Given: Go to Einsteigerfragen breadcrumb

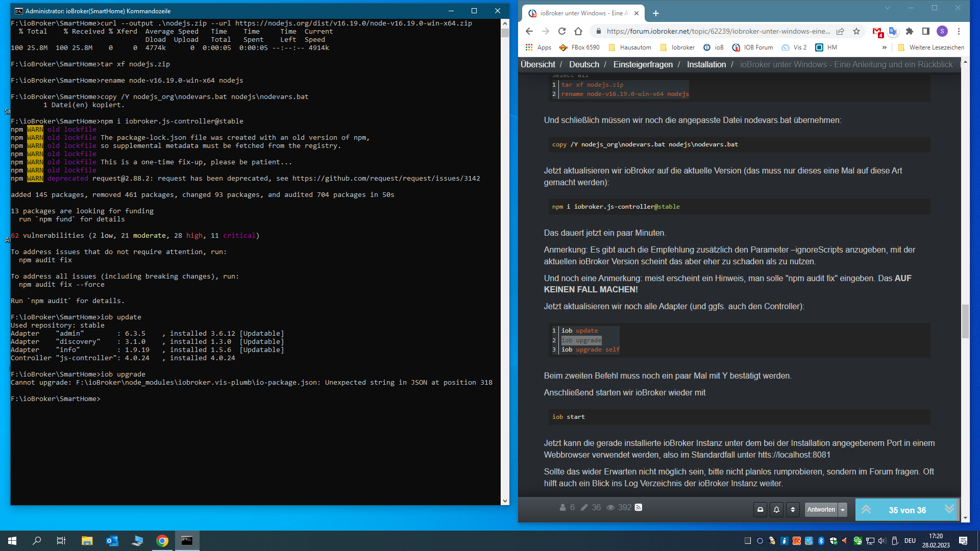Looking at the screenshot, I should [643, 64].
